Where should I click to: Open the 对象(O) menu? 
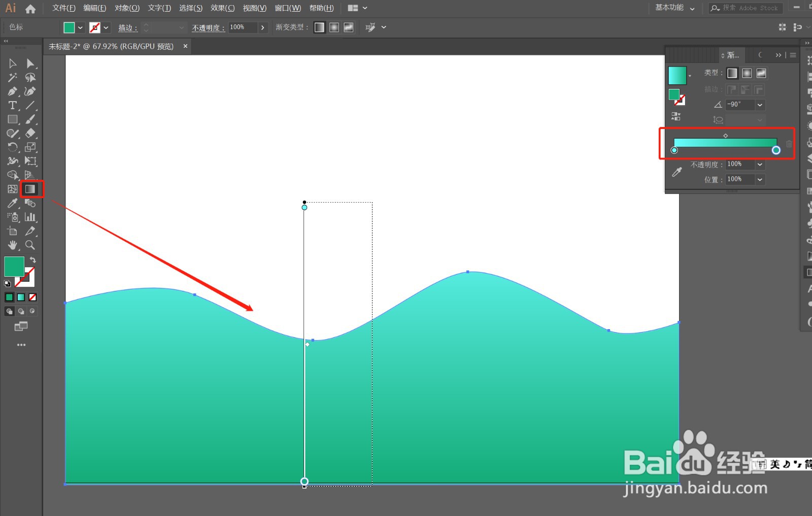pos(127,8)
